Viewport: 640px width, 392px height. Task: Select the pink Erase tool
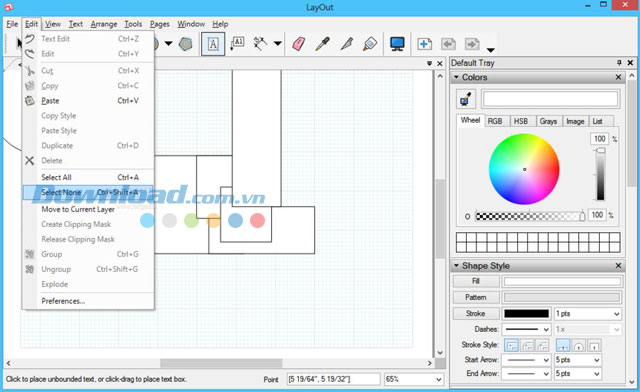[298, 44]
